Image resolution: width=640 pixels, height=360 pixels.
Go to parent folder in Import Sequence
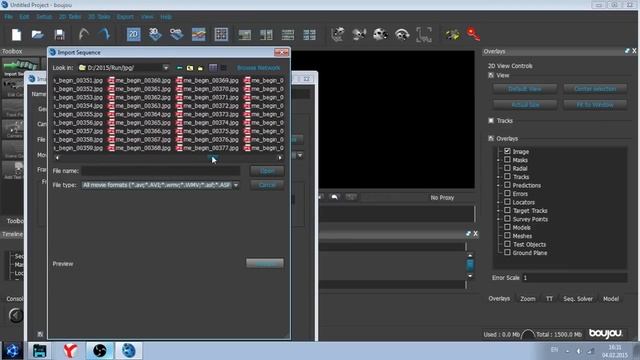coord(190,68)
